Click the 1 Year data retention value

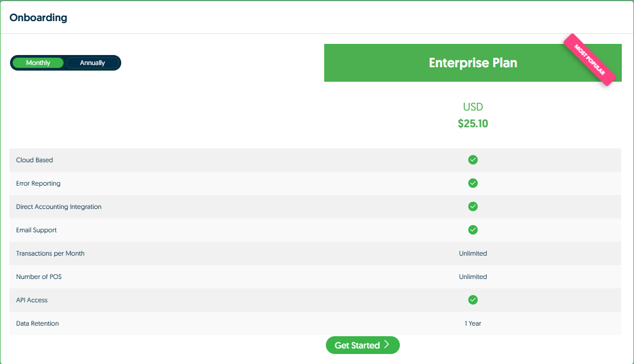(x=473, y=323)
